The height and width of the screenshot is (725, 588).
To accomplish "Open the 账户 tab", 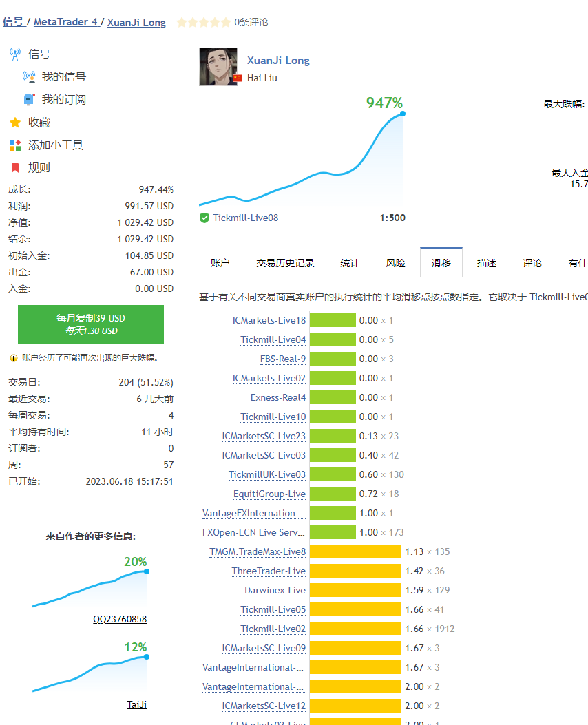I will (x=220, y=263).
